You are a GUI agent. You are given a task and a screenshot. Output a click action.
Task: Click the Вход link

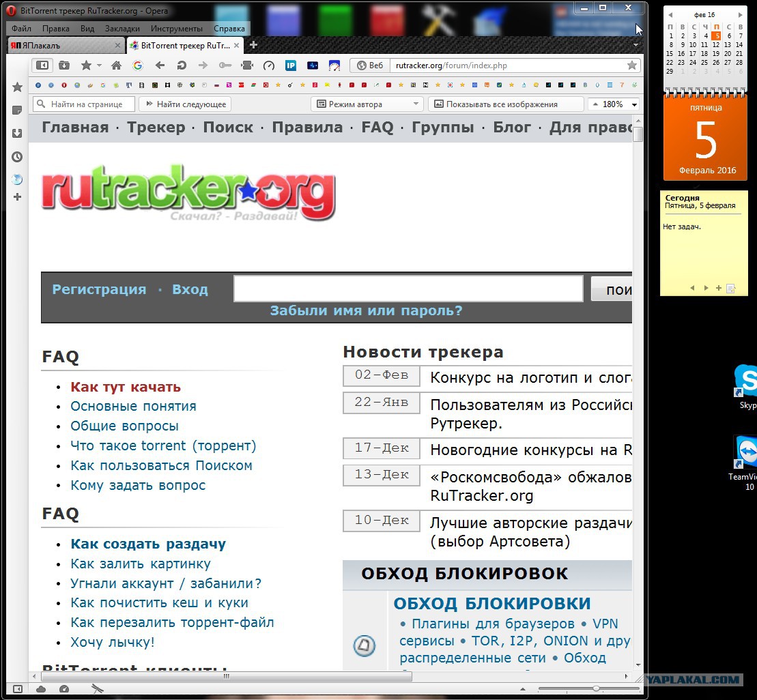coord(190,289)
